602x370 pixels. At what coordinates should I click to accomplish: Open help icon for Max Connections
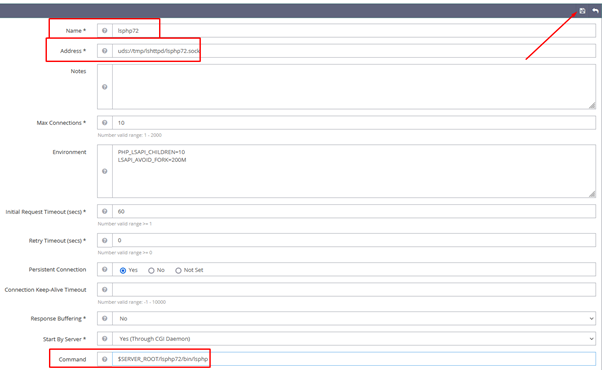tap(104, 123)
